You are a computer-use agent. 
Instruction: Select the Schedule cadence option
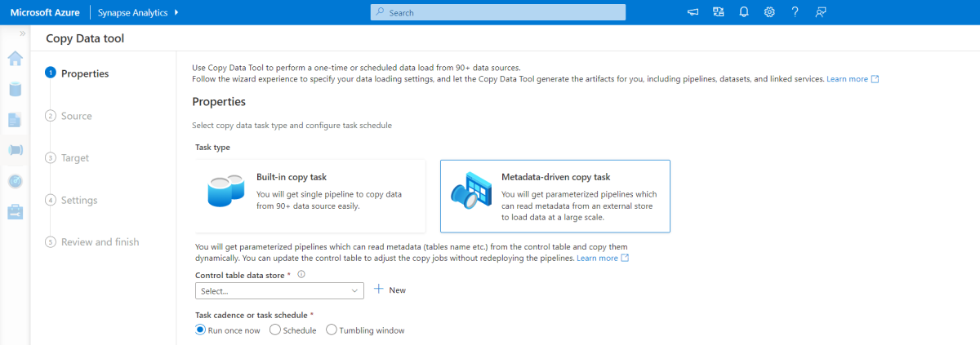coord(274,330)
